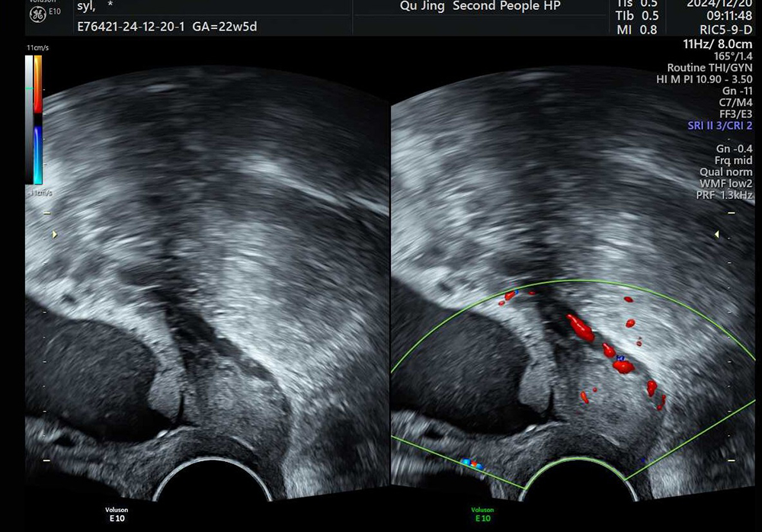This screenshot has width=762, height=532.
Task: Click the blue SRI II 3/CRI 2 setting
Action: coord(720,126)
